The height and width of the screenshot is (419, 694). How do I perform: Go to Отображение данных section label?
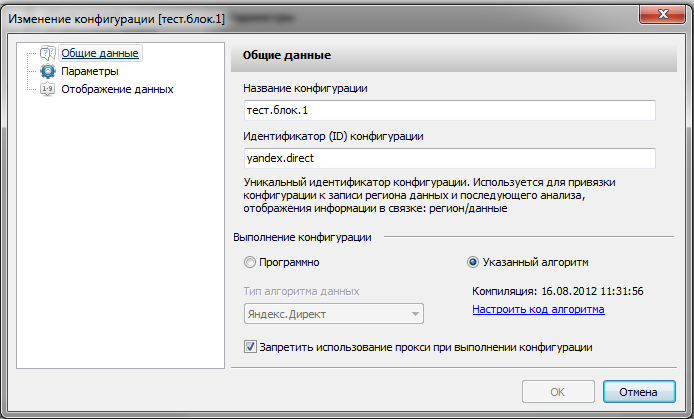point(117,90)
